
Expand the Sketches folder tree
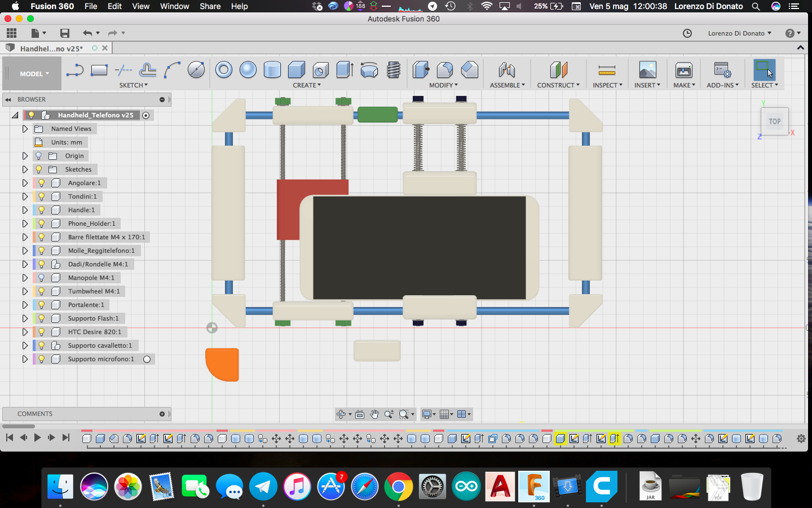click(x=25, y=169)
